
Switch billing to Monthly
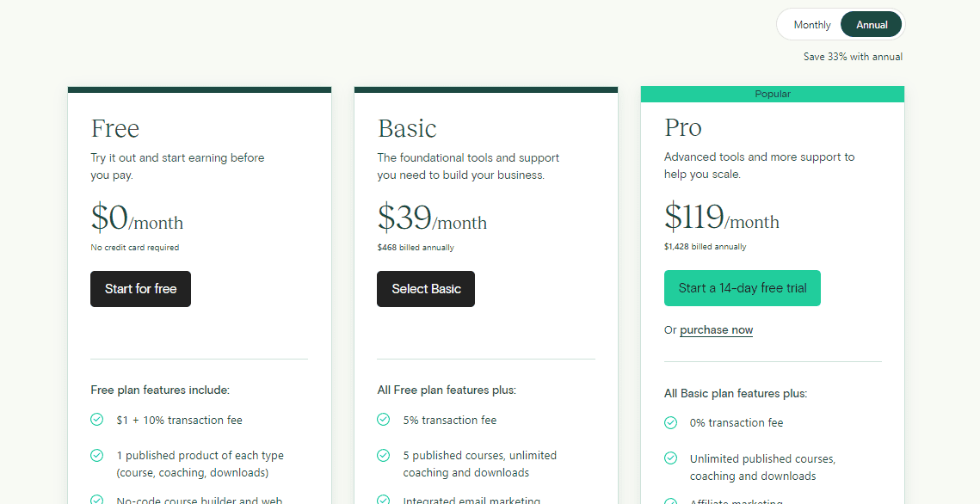tap(812, 24)
